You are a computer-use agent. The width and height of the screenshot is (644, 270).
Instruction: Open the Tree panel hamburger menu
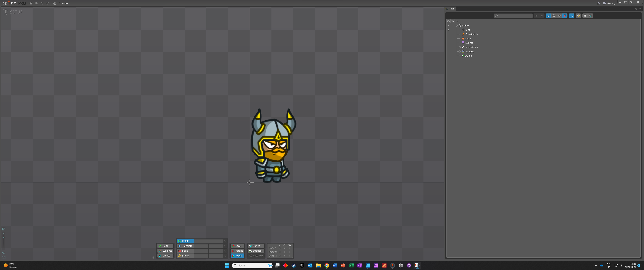click(640, 9)
